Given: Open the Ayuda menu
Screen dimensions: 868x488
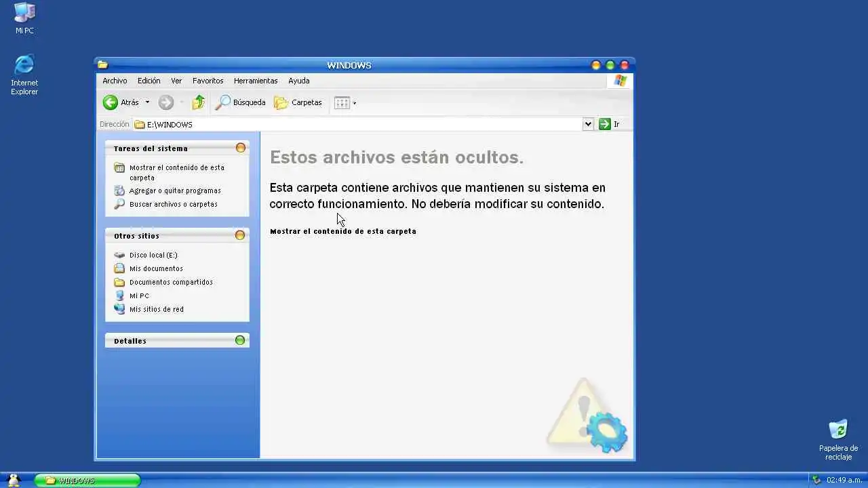Looking at the screenshot, I should [299, 81].
